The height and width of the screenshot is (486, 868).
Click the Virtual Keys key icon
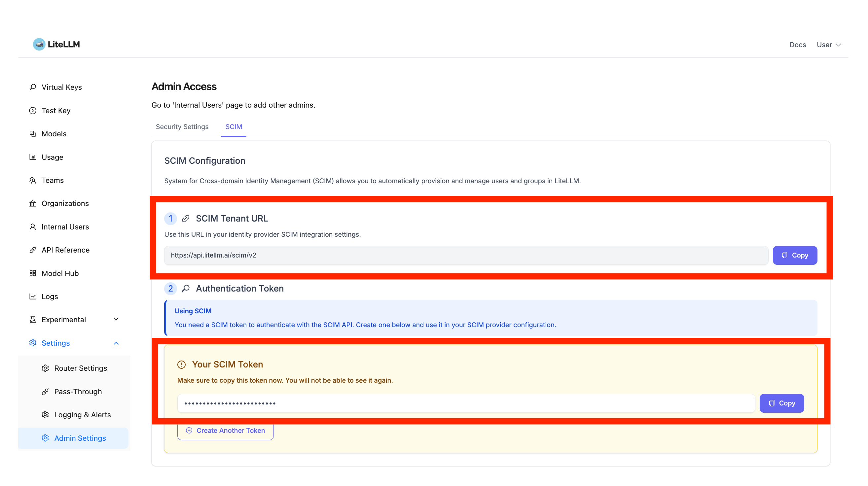[x=33, y=87]
